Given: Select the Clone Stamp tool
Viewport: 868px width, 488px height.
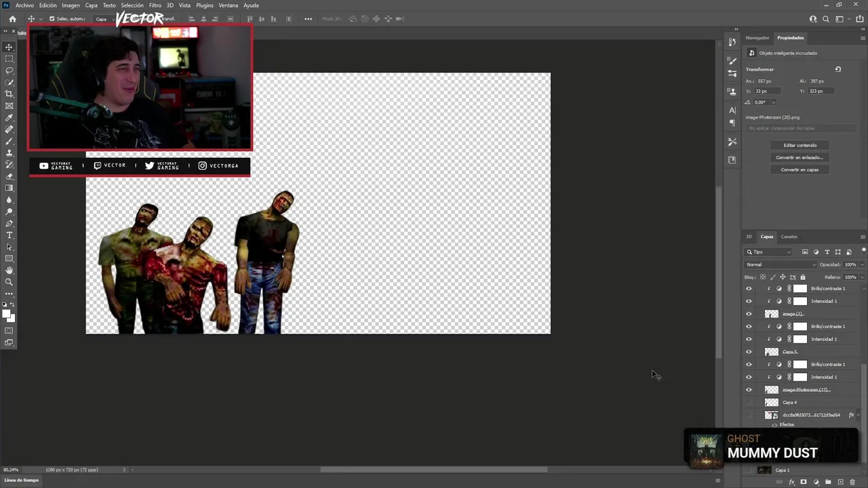Looking at the screenshot, I should (9, 153).
